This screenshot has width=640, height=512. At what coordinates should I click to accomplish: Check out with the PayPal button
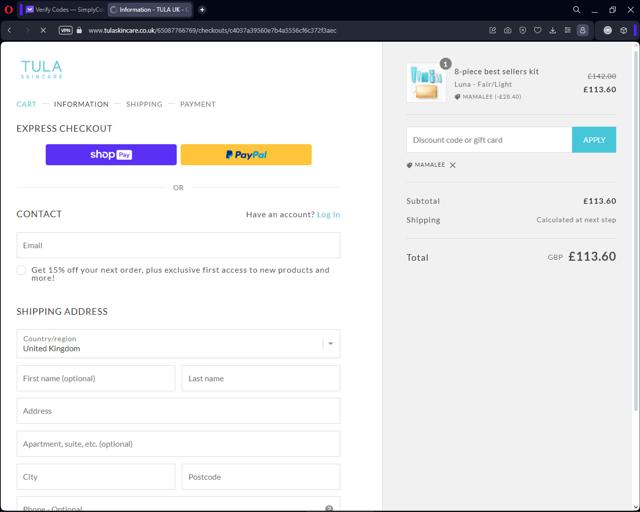tap(246, 155)
